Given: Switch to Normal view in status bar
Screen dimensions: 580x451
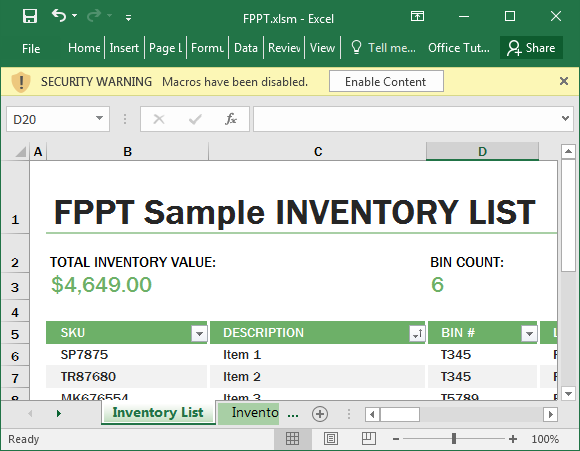Looking at the screenshot, I should 292,439.
